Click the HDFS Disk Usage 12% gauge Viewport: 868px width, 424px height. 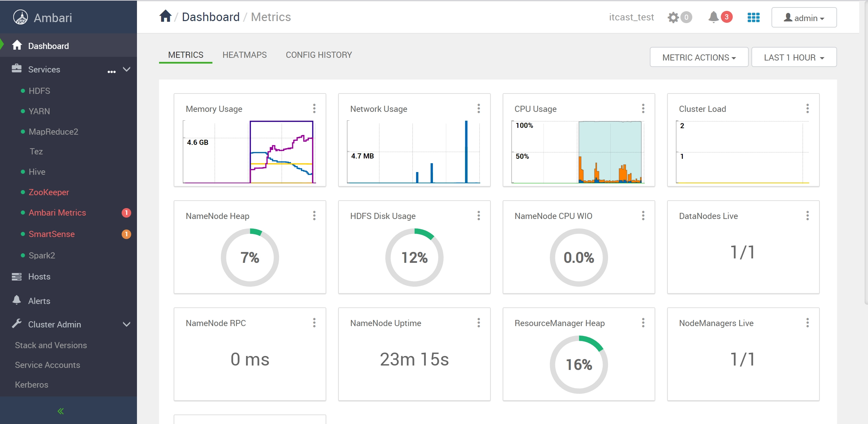click(414, 257)
